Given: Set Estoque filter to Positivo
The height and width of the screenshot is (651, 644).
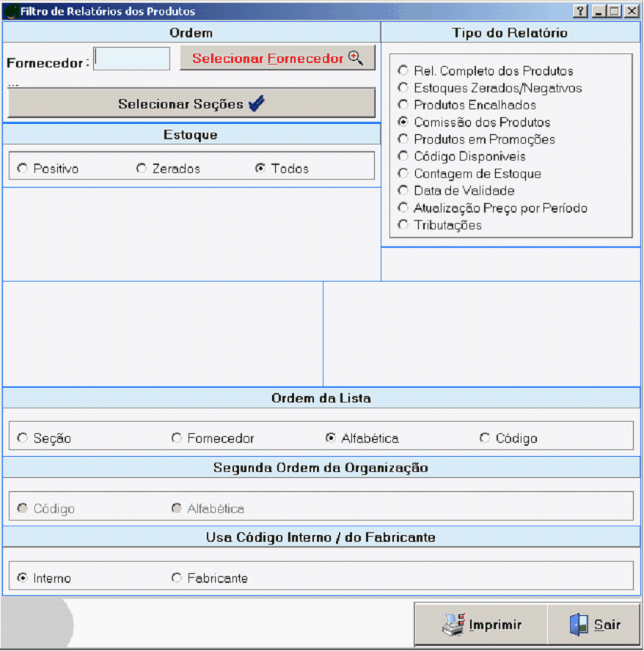Looking at the screenshot, I should click(x=22, y=169).
